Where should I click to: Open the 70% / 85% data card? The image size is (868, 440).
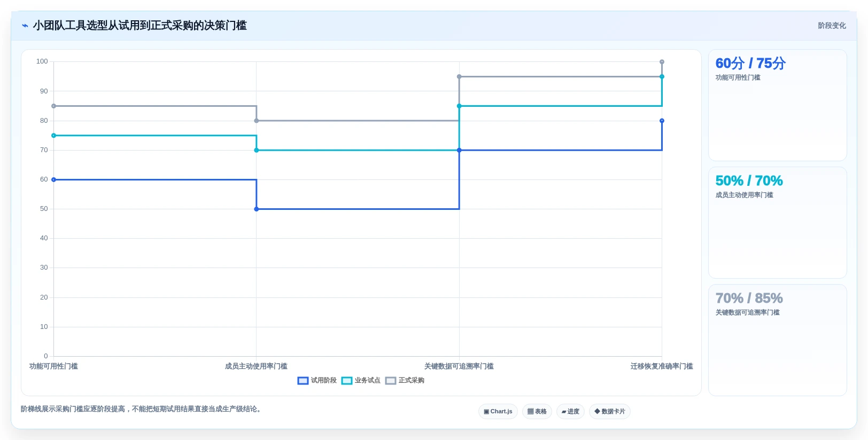click(x=778, y=340)
